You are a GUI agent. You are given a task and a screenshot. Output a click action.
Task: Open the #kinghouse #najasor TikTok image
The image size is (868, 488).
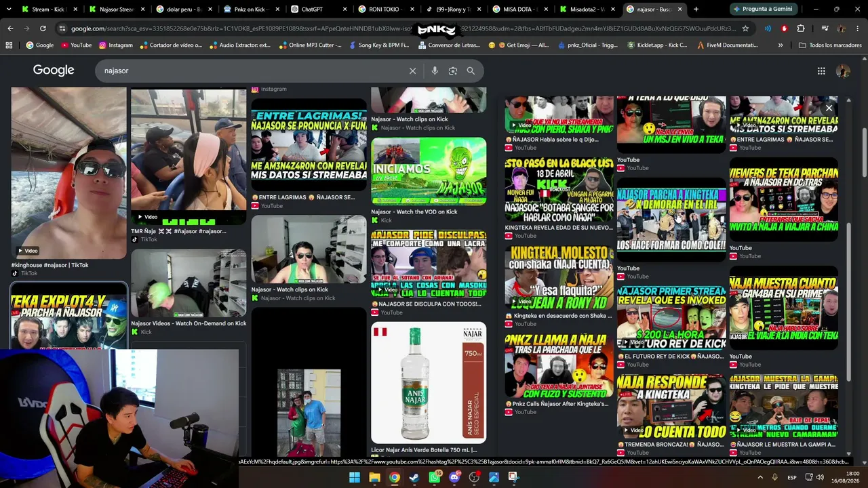pos(68,173)
